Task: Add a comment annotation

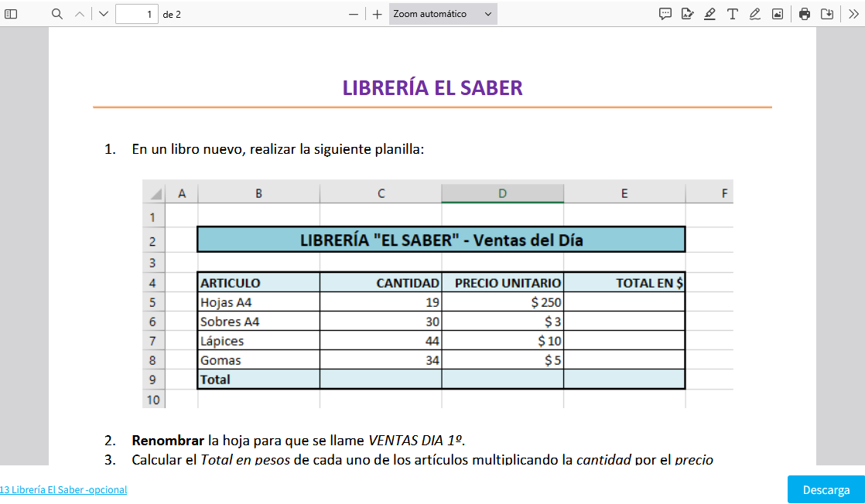Action: [x=665, y=14]
